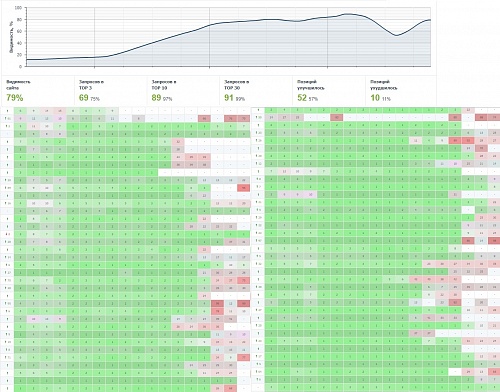Click the 80 tick on chart Y axis

click(x=20, y=20)
